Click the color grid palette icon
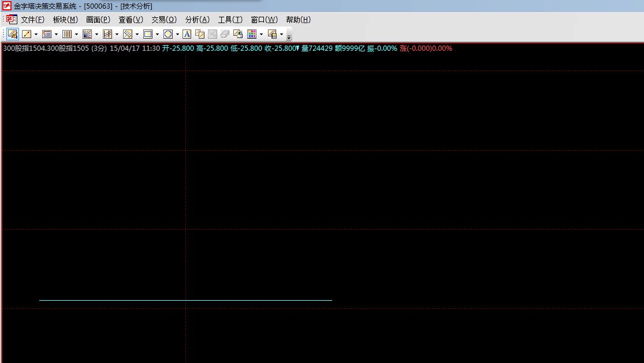Viewport: 644px width, 363px height. [252, 34]
